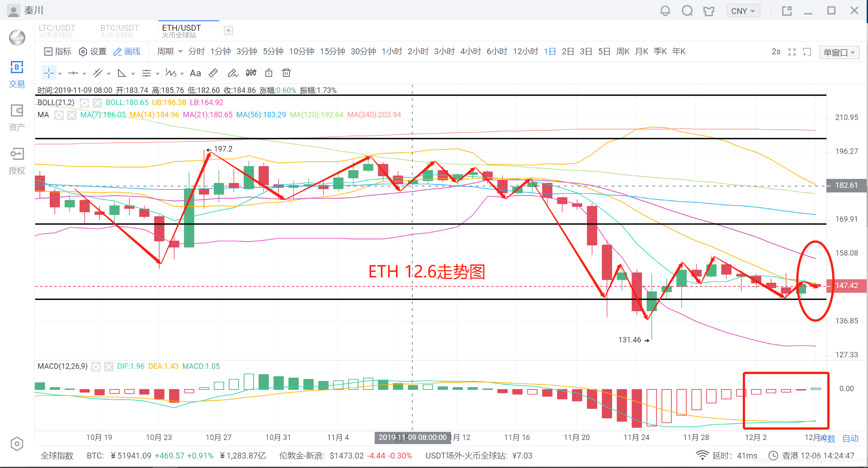Click the 1小时 timeframe
This screenshot has height=468, width=868.
[392, 51]
